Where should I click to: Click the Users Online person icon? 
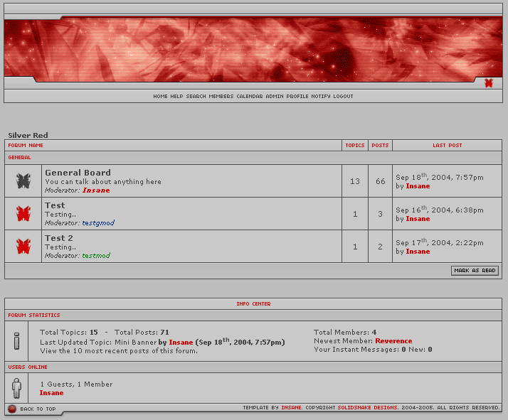pos(16,388)
